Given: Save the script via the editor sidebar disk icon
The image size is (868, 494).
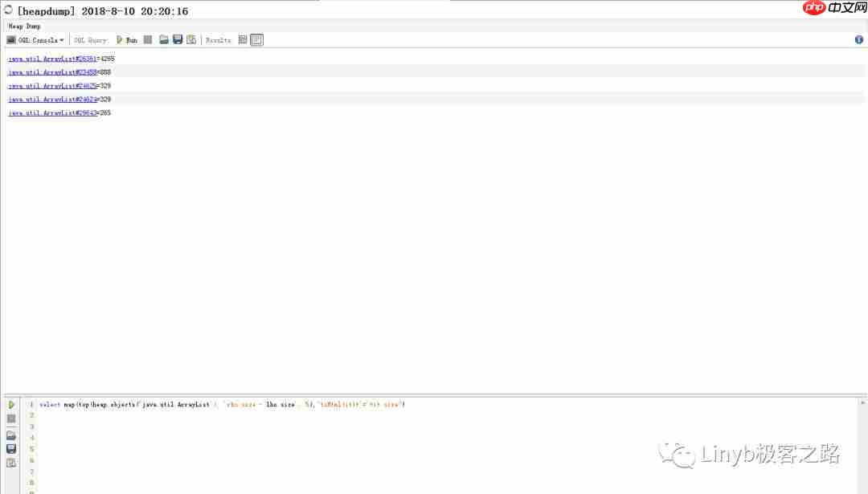Looking at the screenshot, I should click(11, 448).
